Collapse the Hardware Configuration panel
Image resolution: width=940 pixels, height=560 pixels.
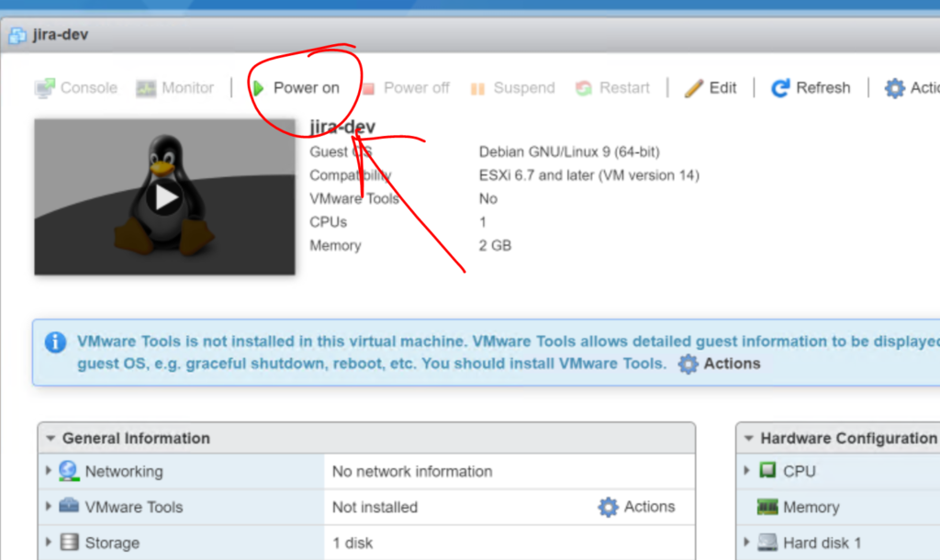[x=749, y=438]
